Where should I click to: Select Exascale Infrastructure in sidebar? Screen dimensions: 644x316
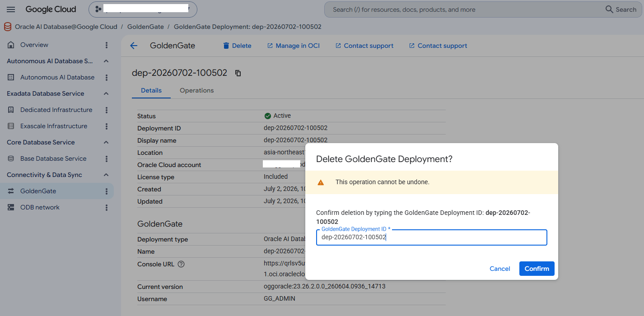coord(54,126)
